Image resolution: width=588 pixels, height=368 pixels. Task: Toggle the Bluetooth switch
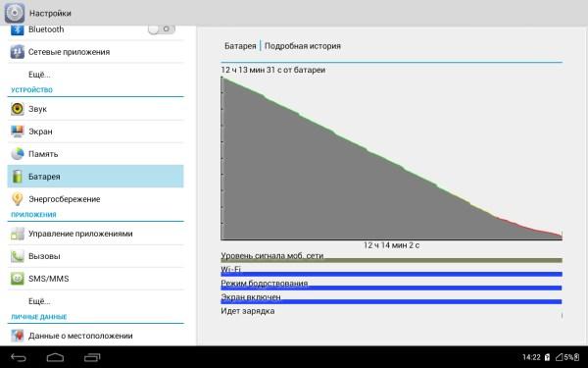tap(162, 29)
